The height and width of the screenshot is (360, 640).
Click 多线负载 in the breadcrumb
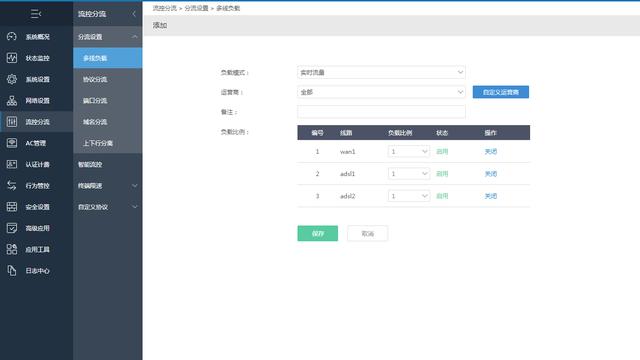228,8
